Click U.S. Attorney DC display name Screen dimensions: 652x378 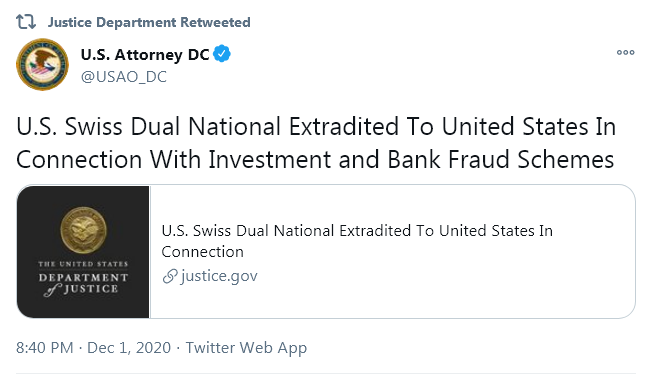pos(145,54)
